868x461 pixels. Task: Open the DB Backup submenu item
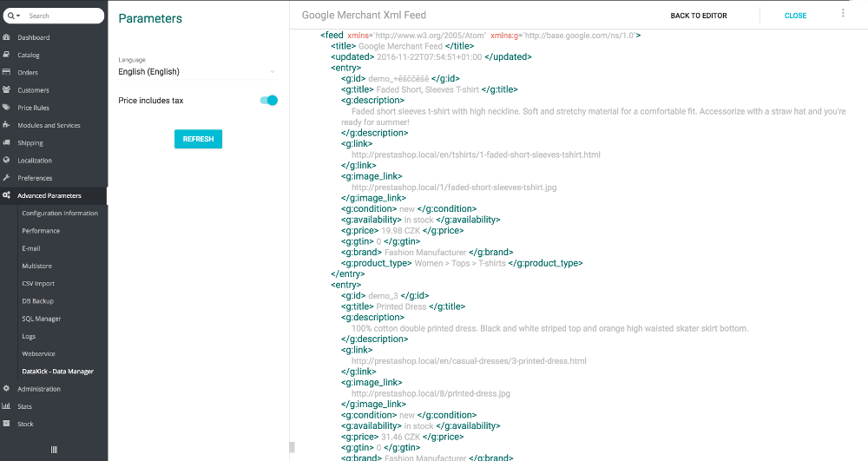click(x=37, y=301)
